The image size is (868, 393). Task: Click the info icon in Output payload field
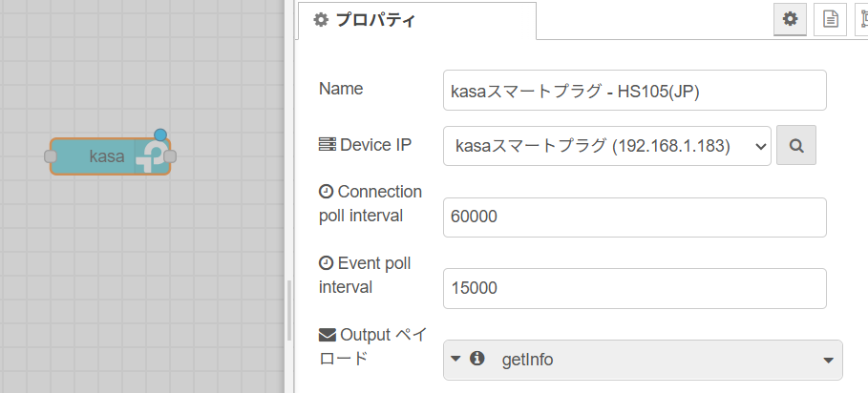(x=476, y=359)
